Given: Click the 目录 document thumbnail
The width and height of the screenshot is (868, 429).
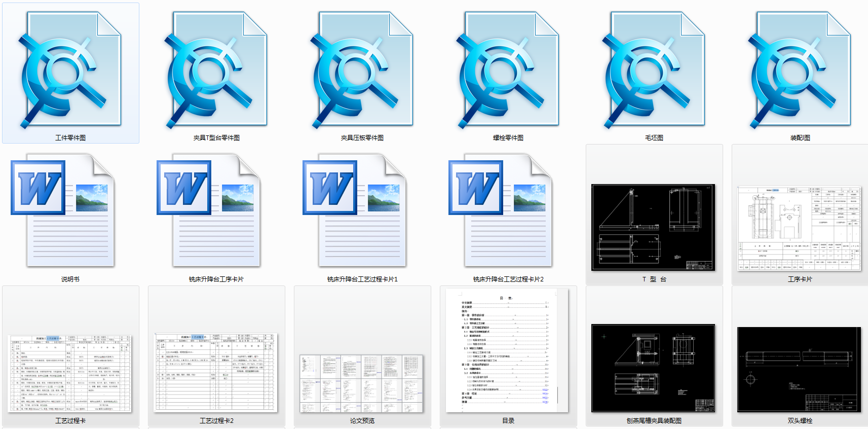Looking at the screenshot, I should [x=508, y=350].
